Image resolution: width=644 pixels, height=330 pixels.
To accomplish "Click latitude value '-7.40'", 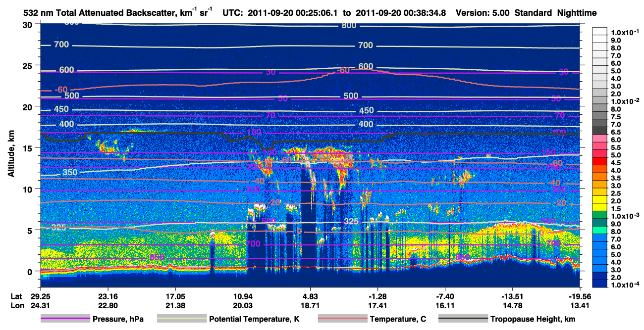I will click(x=445, y=296).
